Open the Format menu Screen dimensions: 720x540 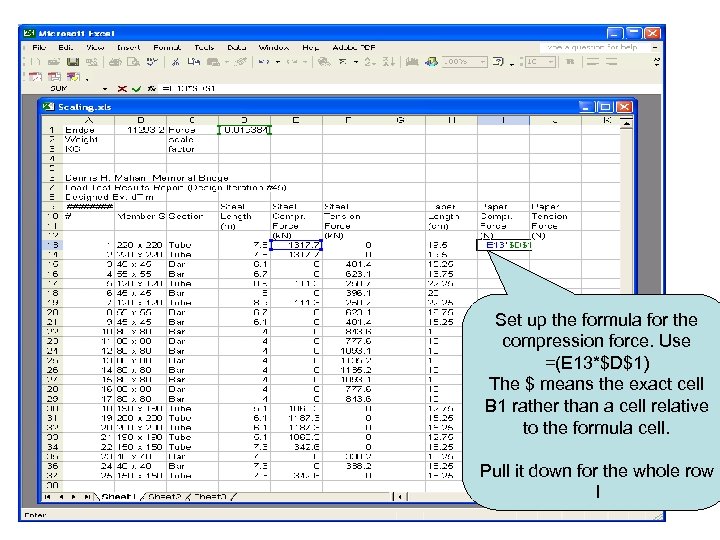point(167,47)
